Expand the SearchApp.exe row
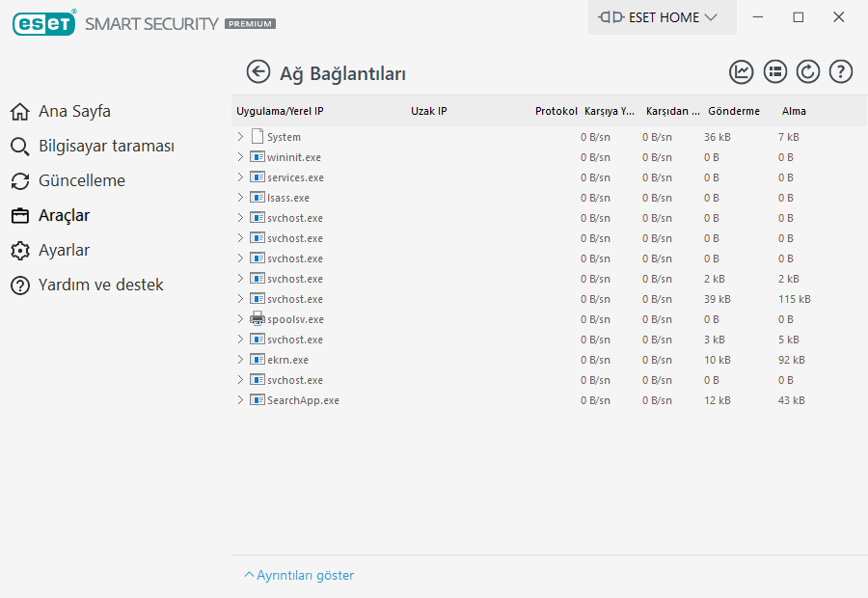The height and width of the screenshot is (598, 868). (x=240, y=400)
